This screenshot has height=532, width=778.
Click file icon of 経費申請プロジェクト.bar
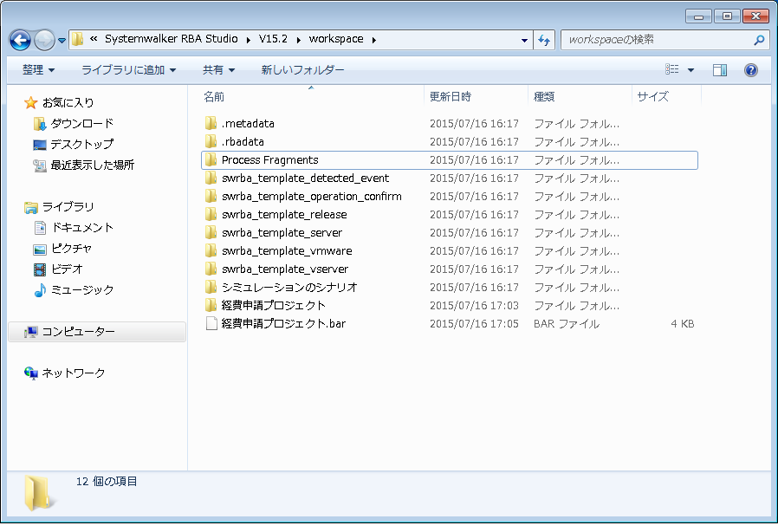211,323
